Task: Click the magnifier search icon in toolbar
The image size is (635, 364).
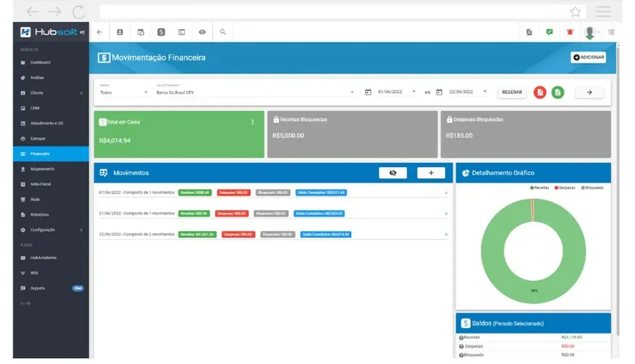Action: 223,32
